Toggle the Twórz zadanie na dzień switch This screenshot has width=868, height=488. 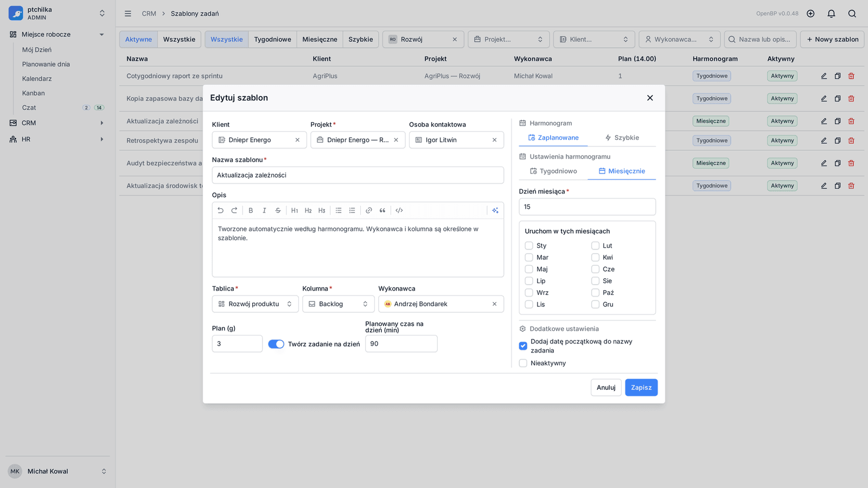[276, 344]
